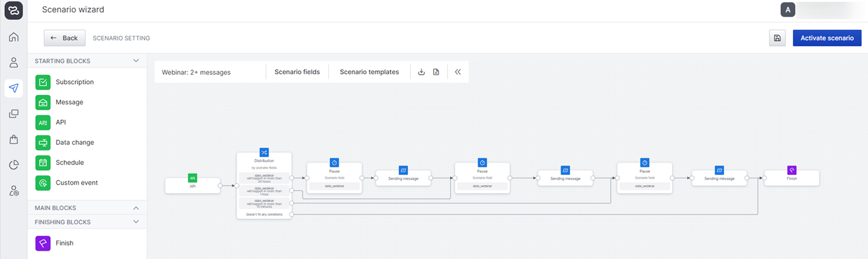Click the save scenario disk icon

pyautogui.click(x=777, y=38)
